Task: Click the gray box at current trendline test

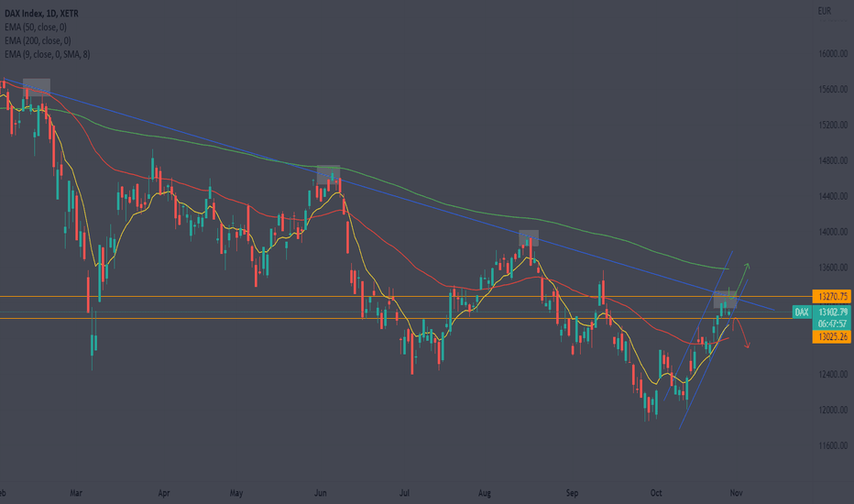Action: [x=725, y=300]
